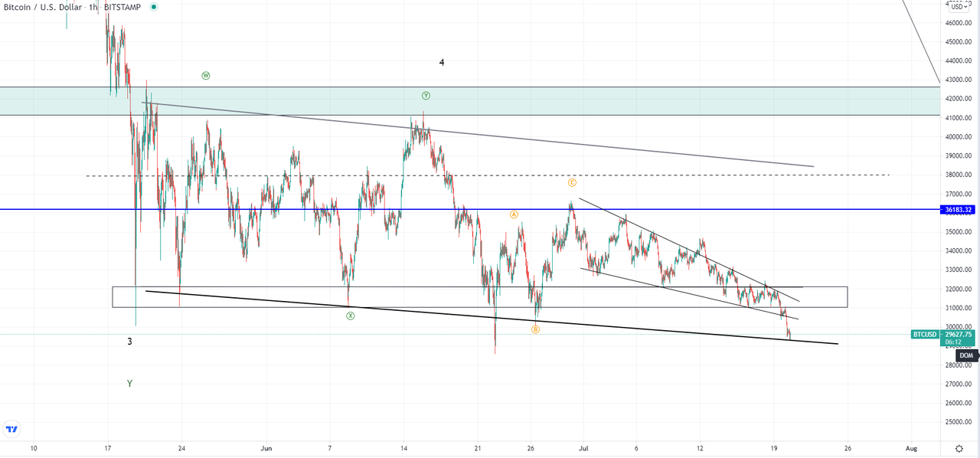Select the circled X wave marker
The width and height of the screenshot is (980, 458).
pyautogui.click(x=351, y=314)
